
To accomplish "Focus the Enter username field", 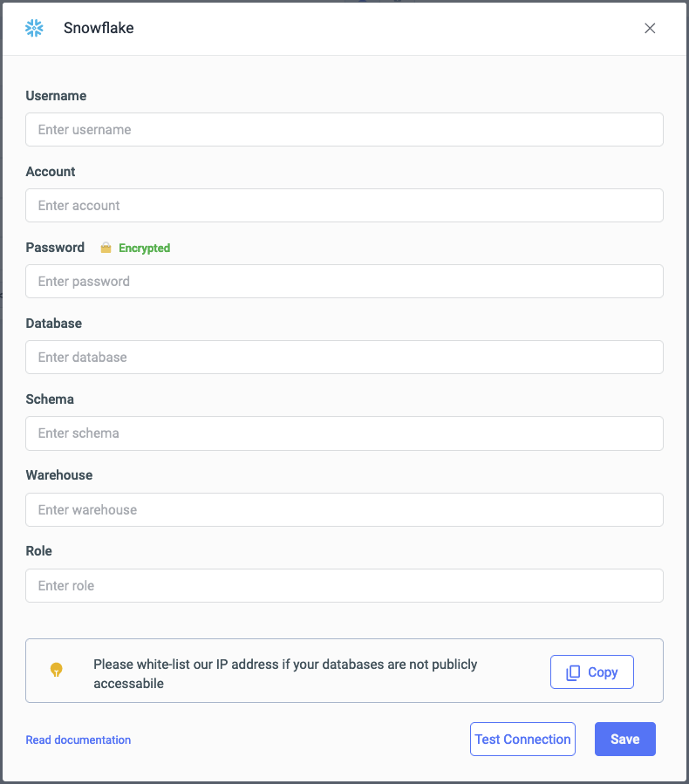I will pyautogui.click(x=344, y=129).
